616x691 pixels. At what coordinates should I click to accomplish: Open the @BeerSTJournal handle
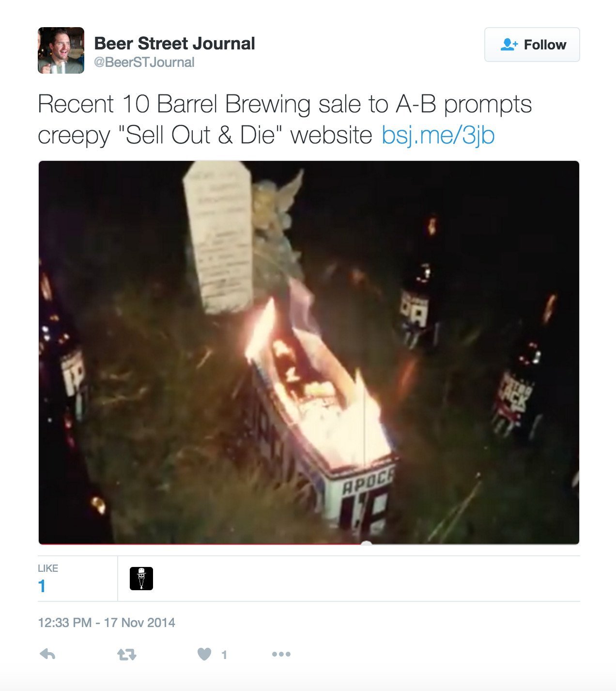[x=144, y=63]
